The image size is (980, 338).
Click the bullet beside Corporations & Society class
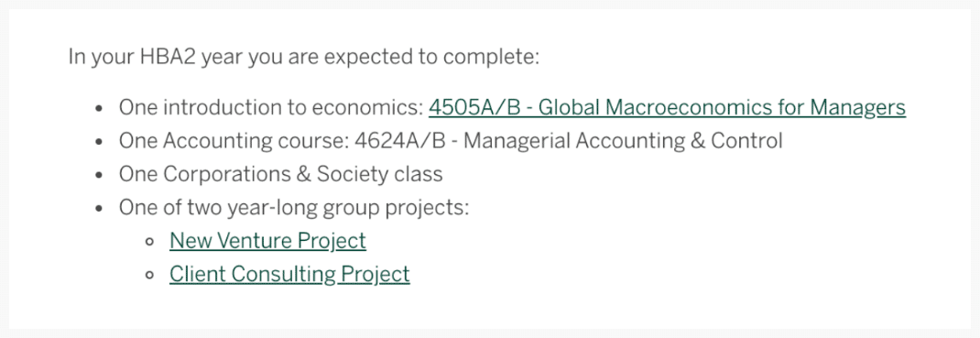[99, 176]
